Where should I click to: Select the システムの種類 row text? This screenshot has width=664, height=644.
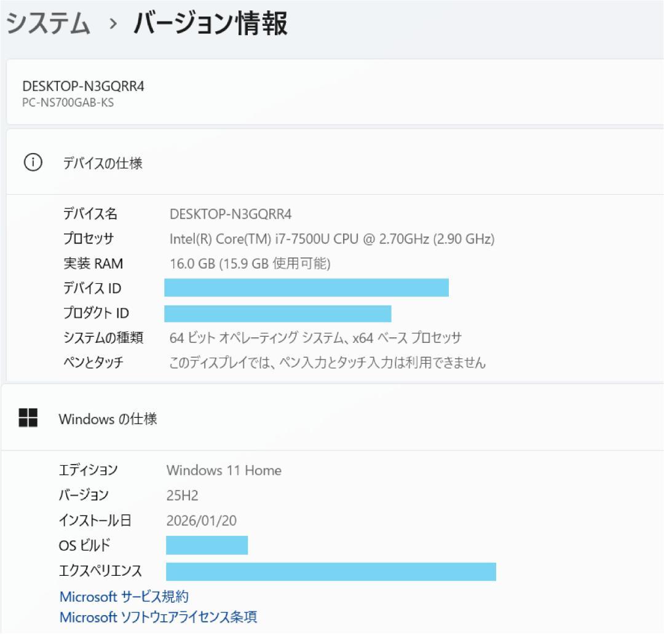317,337
